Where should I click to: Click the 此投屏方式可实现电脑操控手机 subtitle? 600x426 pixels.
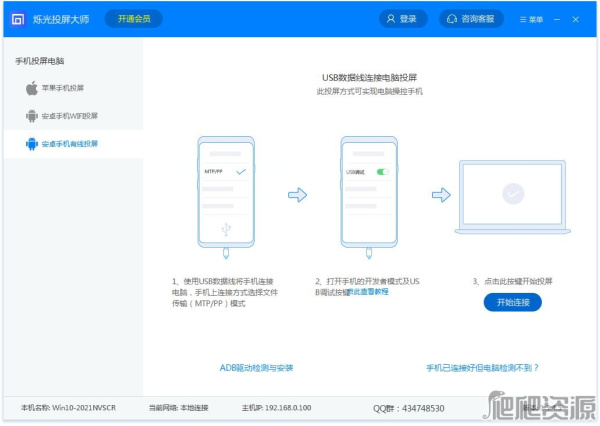[369, 91]
